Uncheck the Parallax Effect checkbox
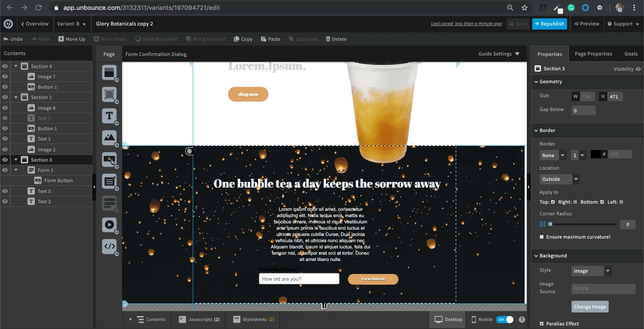This screenshot has height=329, width=644. [x=542, y=324]
